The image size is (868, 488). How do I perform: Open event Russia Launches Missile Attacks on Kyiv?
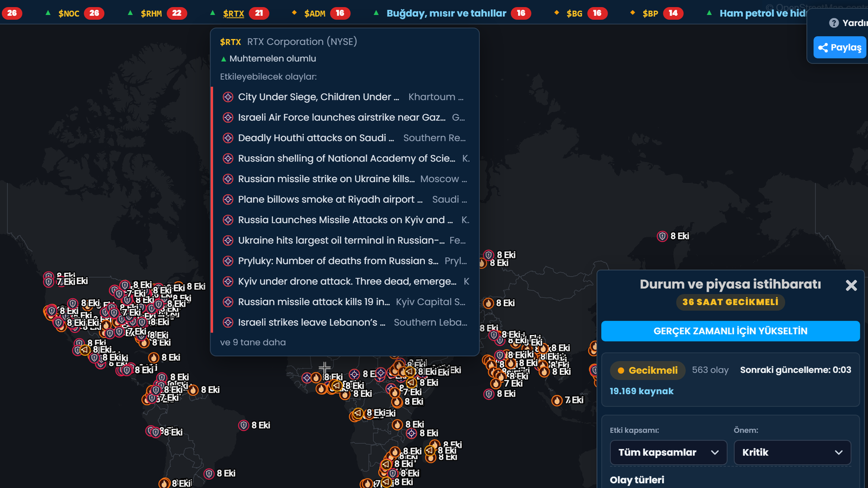[345, 220]
